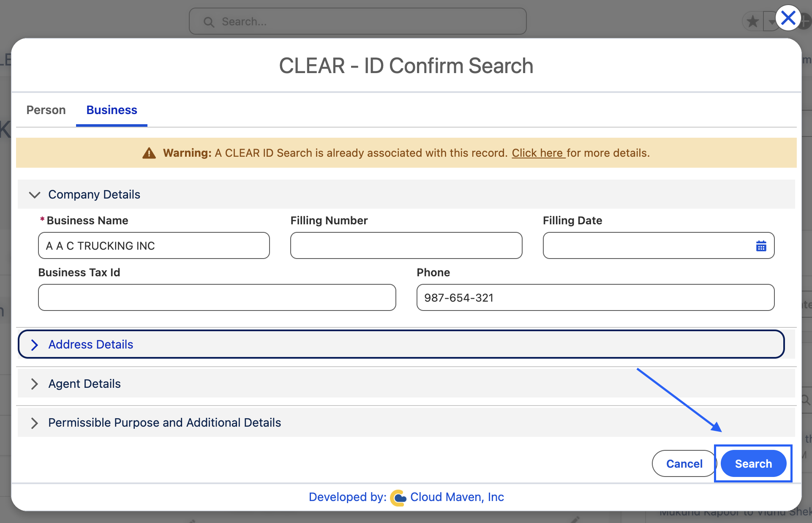Close the CLEAR ID Confirm Search dialog
The width and height of the screenshot is (812, 523).
click(788, 18)
